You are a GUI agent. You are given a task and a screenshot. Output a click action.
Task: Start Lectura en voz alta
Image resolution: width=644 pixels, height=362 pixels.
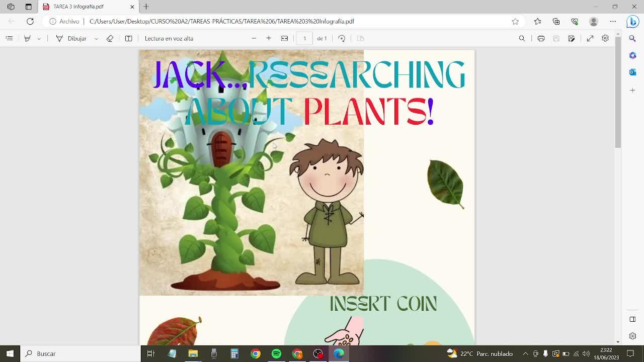[x=169, y=38]
